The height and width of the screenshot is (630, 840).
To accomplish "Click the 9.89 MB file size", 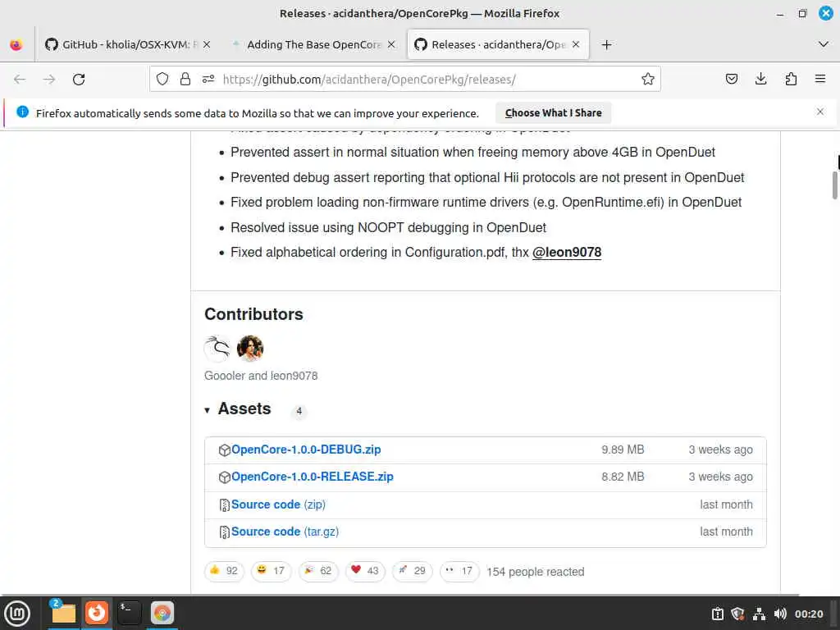I will pos(623,450).
